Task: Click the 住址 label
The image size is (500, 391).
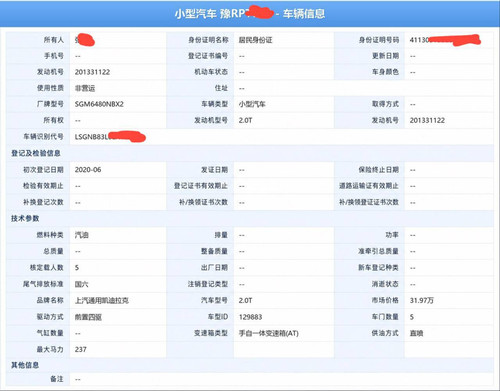Action: pyautogui.click(x=221, y=88)
